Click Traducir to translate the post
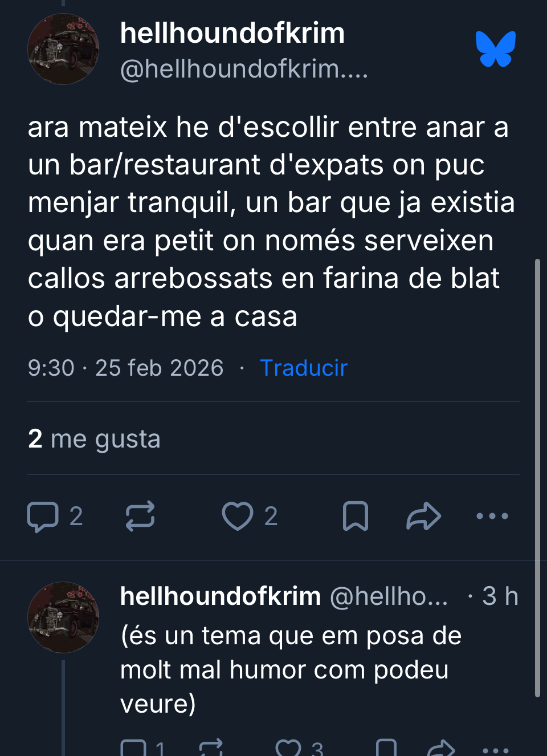Image resolution: width=547 pixels, height=756 pixels. click(x=304, y=368)
